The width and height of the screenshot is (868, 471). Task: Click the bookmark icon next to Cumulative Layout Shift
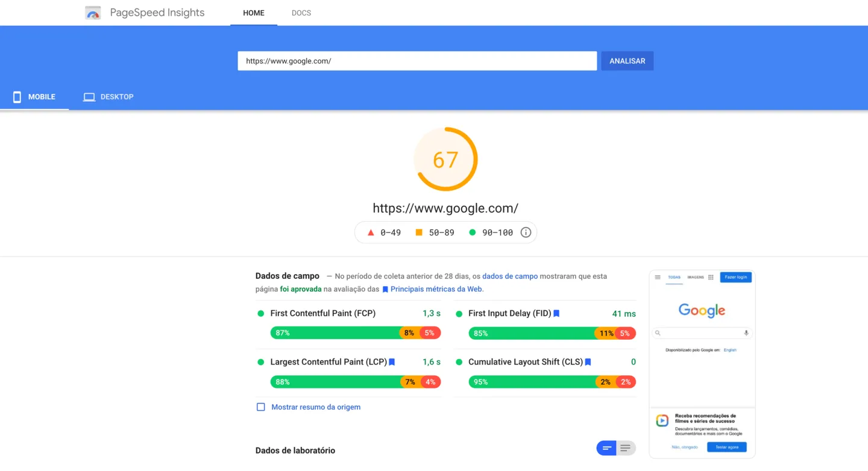588,362
